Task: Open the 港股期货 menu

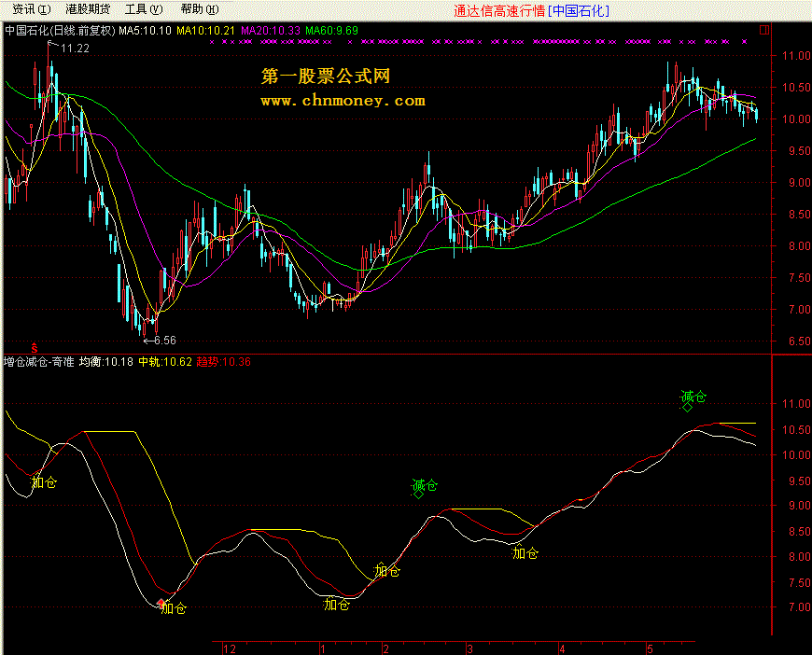Action: (x=88, y=9)
